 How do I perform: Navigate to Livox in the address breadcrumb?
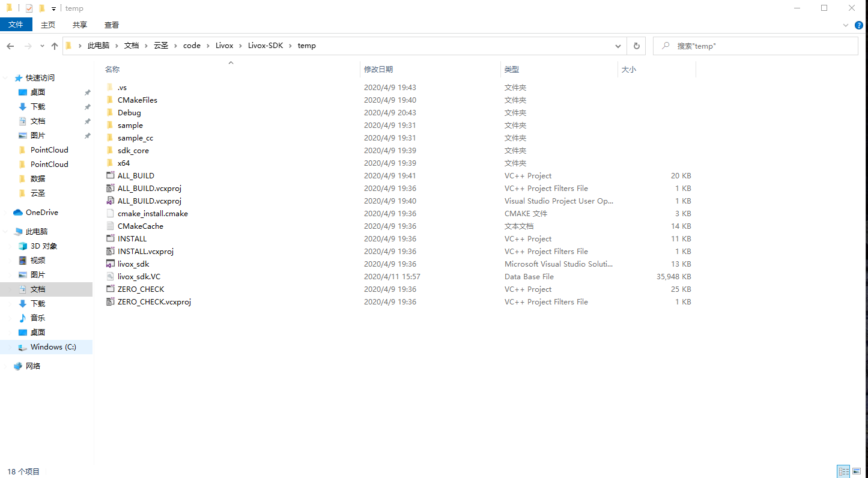coord(225,46)
